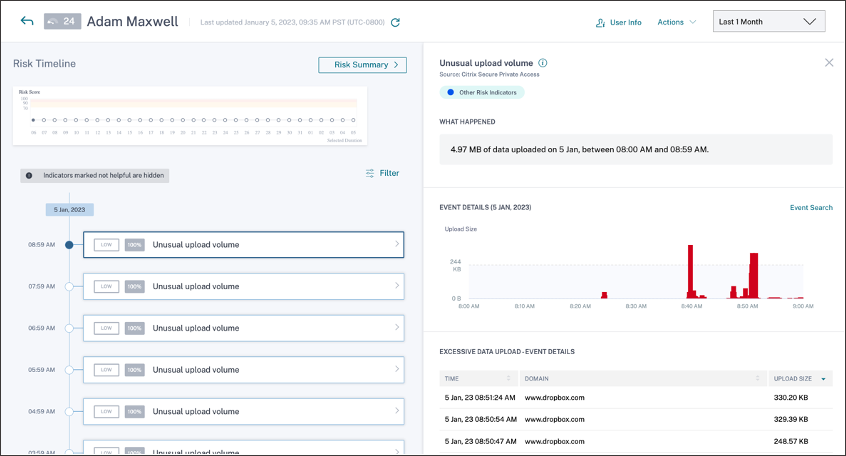Click the back arrow icon
846x456 pixels.
point(27,21)
